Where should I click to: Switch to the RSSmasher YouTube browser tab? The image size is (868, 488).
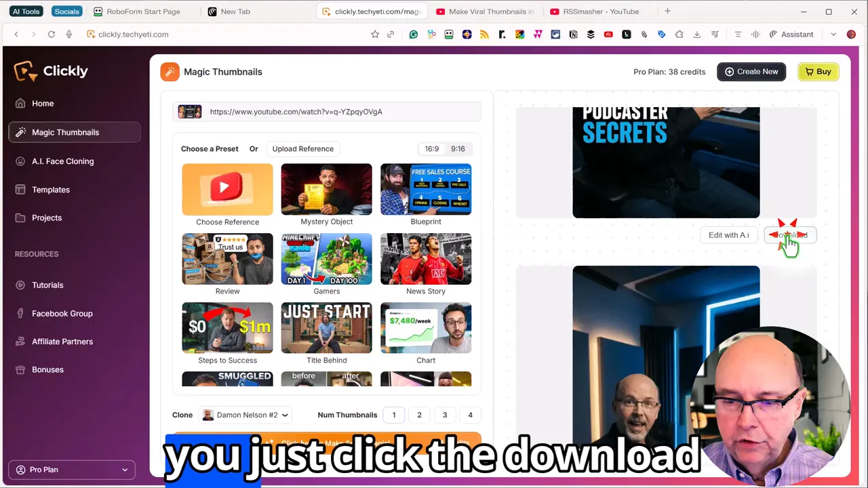click(x=595, y=11)
